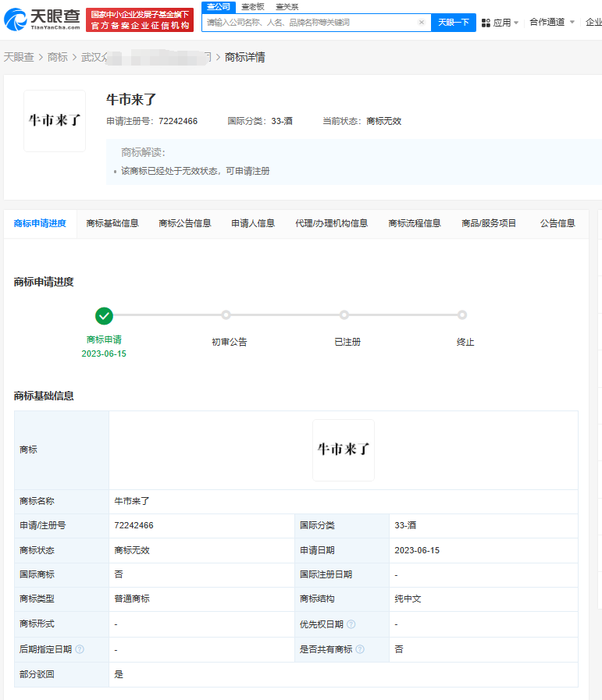
Task: Switch to 代理/办理机构信息 tab
Action: pos(331,223)
